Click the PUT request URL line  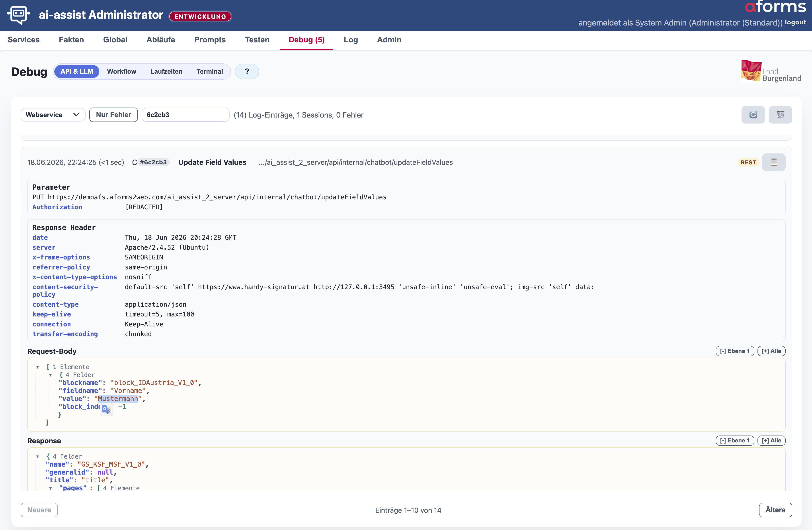pos(209,197)
